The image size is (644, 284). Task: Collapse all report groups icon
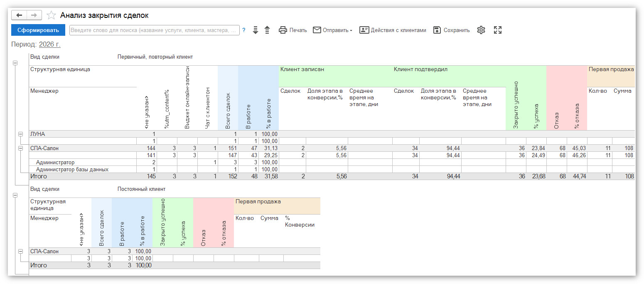click(x=267, y=30)
